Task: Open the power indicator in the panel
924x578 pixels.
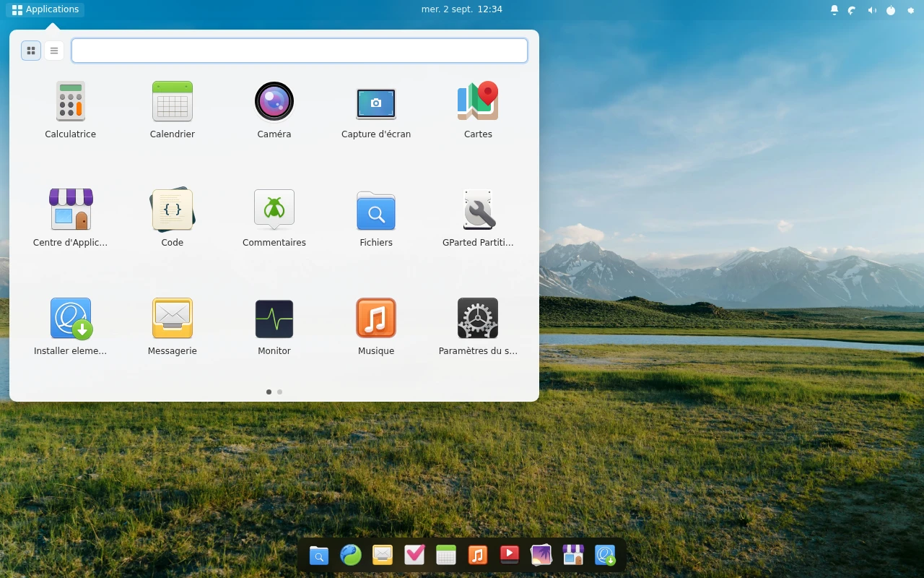Action: pyautogui.click(x=891, y=10)
